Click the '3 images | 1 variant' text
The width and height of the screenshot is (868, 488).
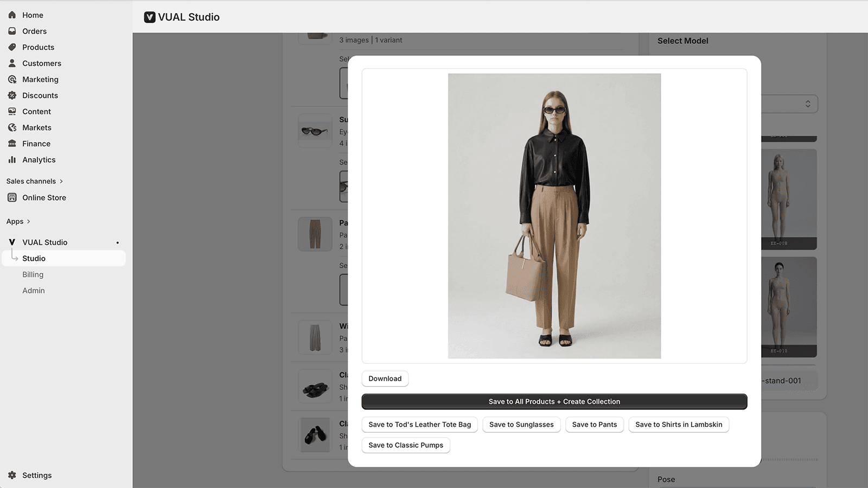371,40
